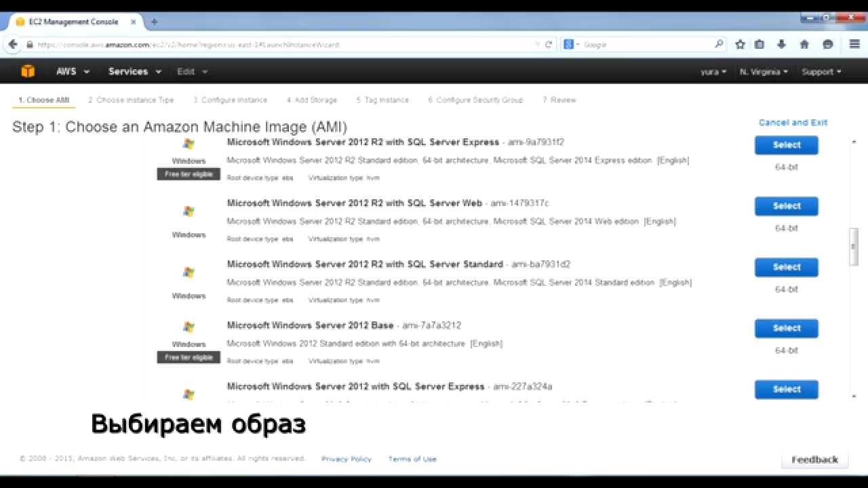
Task: Click the AMI list scroll up arrow
Action: click(x=854, y=142)
